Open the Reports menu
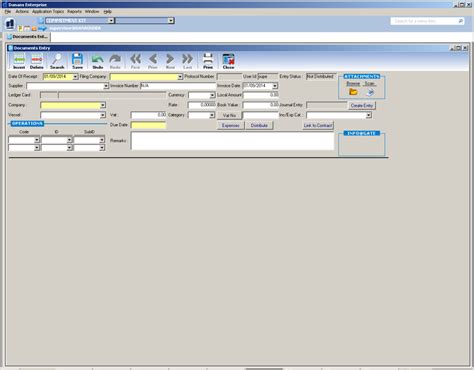The height and width of the screenshot is (370, 474). tap(74, 11)
